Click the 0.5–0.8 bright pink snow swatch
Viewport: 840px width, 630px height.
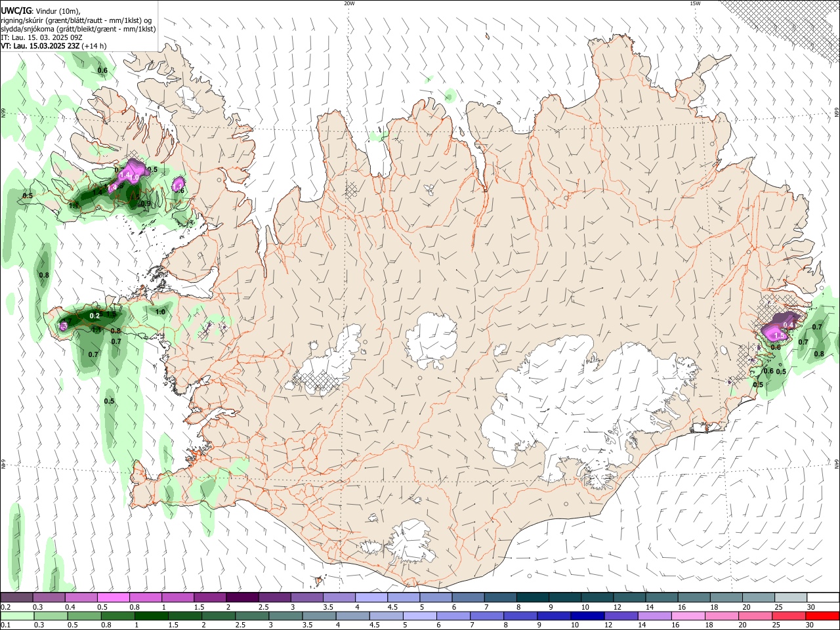pyautogui.click(x=113, y=597)
